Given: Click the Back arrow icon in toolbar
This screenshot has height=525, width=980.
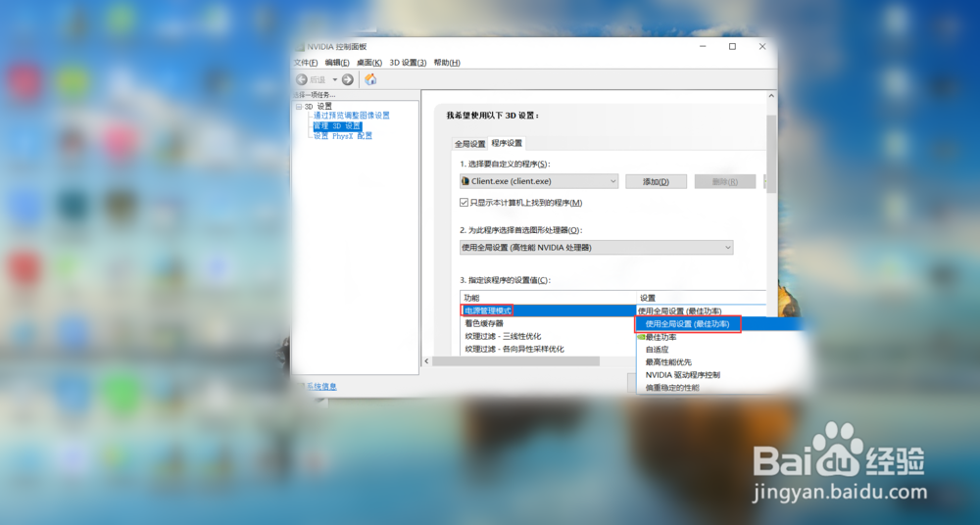Looking at the screenshot, I should pos(302,79).
